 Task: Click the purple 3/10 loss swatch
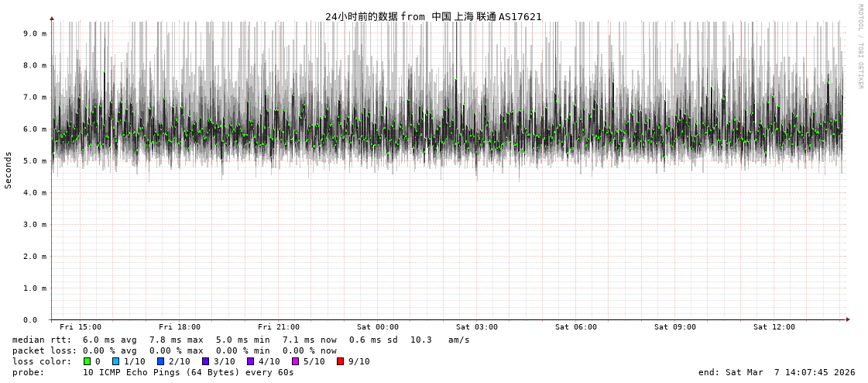(205, 361)
